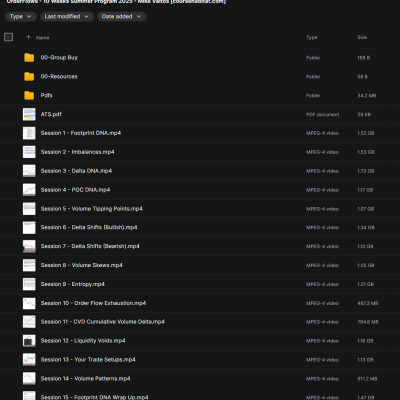Select Session 14 - Volume Patterns.mp4 name
400x400 pixels.
click(x=85, y=379)
